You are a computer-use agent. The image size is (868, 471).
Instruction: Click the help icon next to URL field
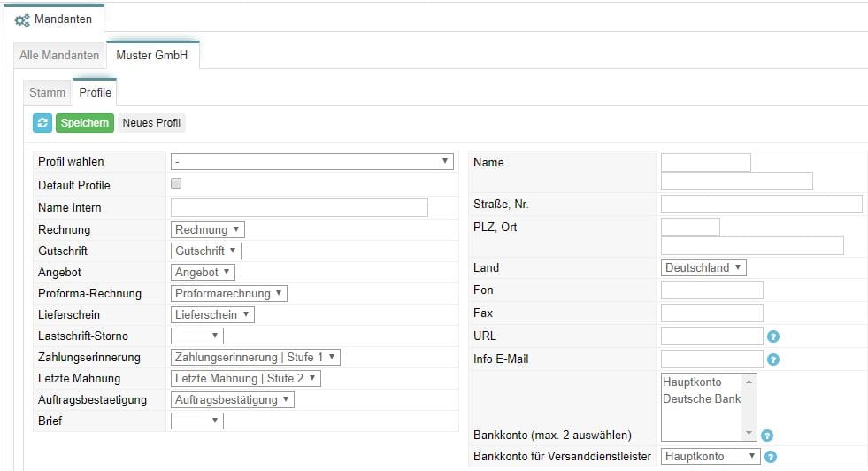click(772, 336)
